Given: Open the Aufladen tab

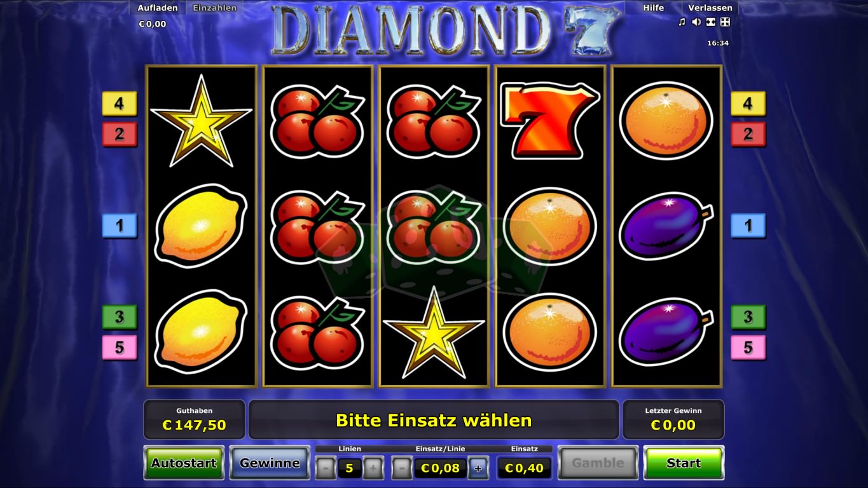Looking at the screenshot, I should 158,8.
